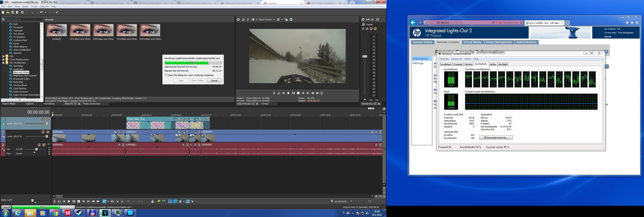Collapse the GPU Accelerated folder

click(3, 63)
